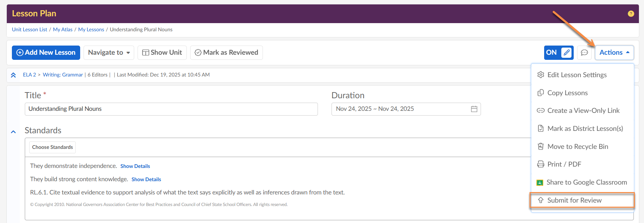Show Details for demonstrate independence standard

(135, 166)
